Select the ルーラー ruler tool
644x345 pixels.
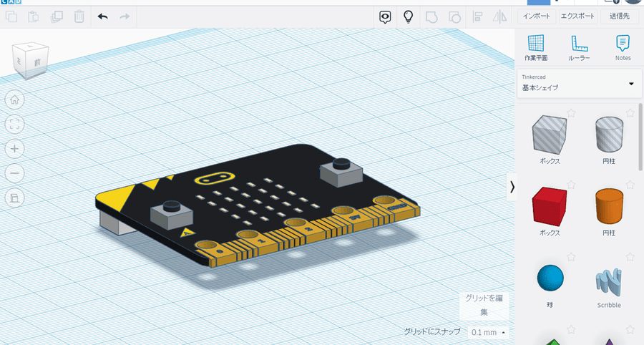[579, 48]
